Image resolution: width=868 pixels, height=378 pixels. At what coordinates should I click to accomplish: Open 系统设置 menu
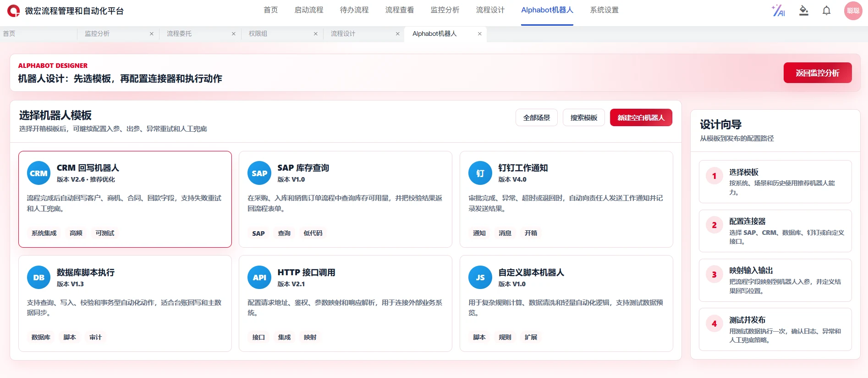click(604, 10)
